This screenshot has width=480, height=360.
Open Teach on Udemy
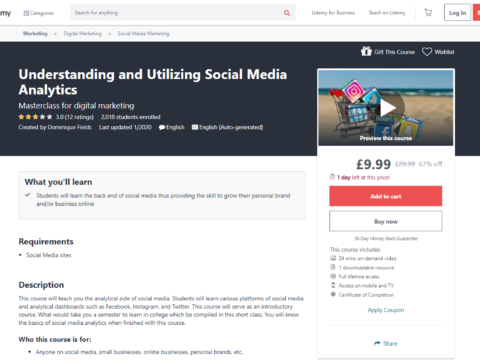tap(387, 13)
